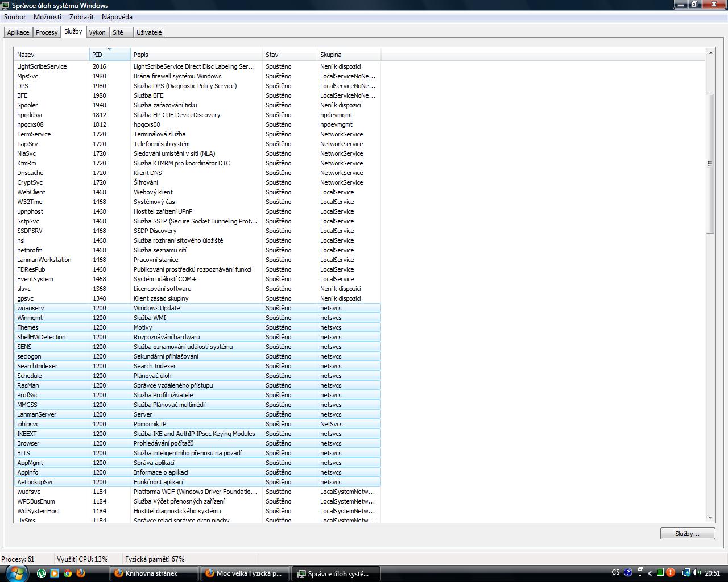
Task: Click the language bar restore icon
Action: pyautogui.click(x=640, y=569)
